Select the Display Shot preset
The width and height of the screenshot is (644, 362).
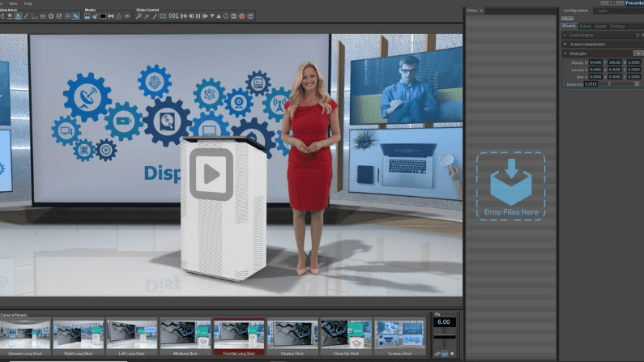point(292,337)
